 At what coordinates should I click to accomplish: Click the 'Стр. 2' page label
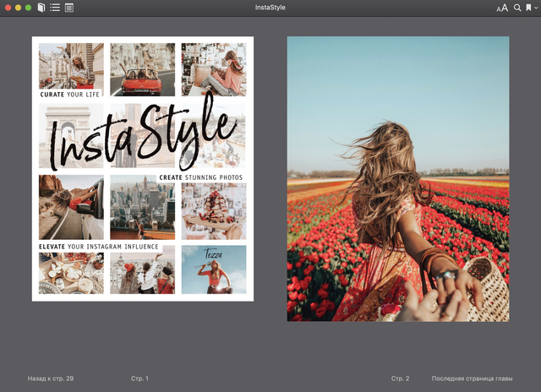(400, 378)
